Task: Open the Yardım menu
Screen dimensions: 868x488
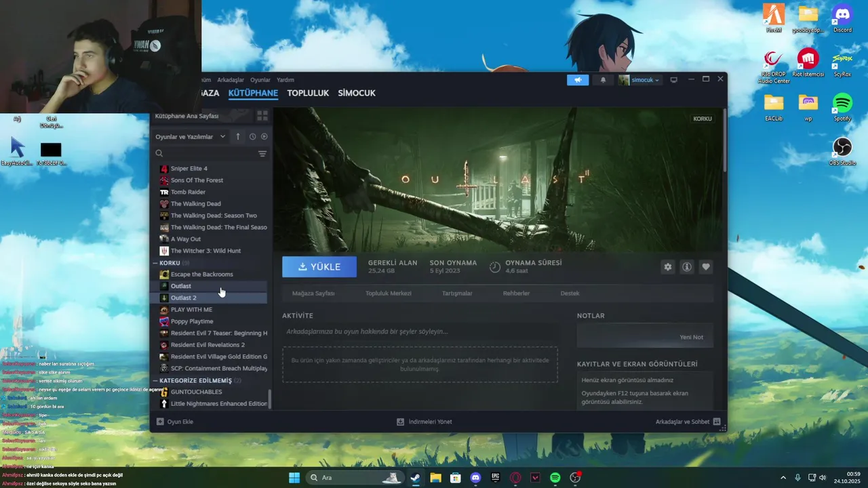Action: 285,80
